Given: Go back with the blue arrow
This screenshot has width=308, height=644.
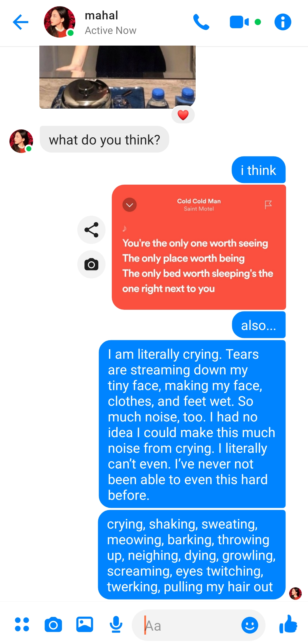Looking at the screenshot, I should 21,22.
